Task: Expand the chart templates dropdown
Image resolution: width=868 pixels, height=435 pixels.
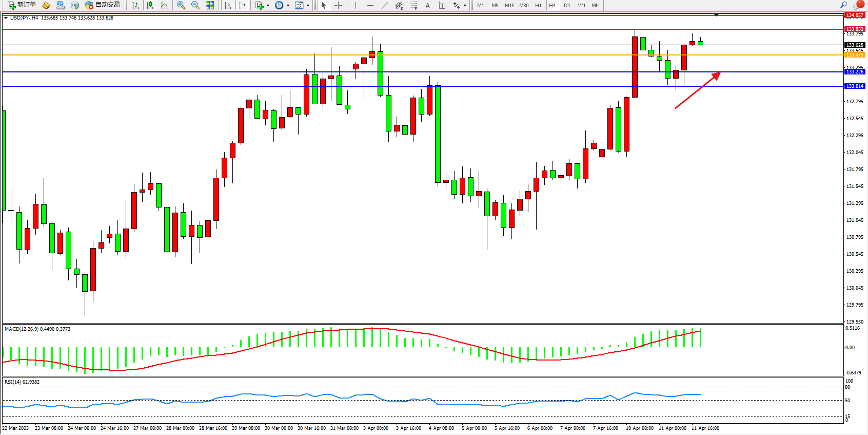Action: (x=308, y=6)
